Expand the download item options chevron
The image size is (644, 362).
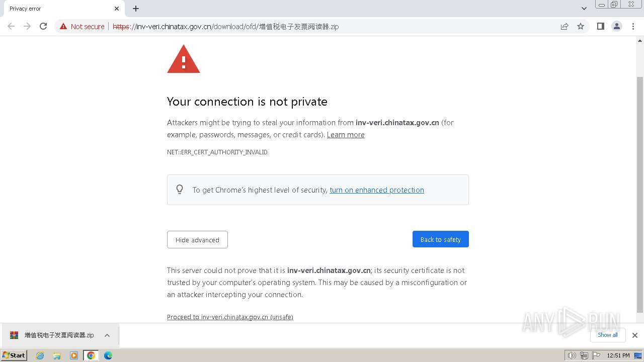tap(107, 335)
